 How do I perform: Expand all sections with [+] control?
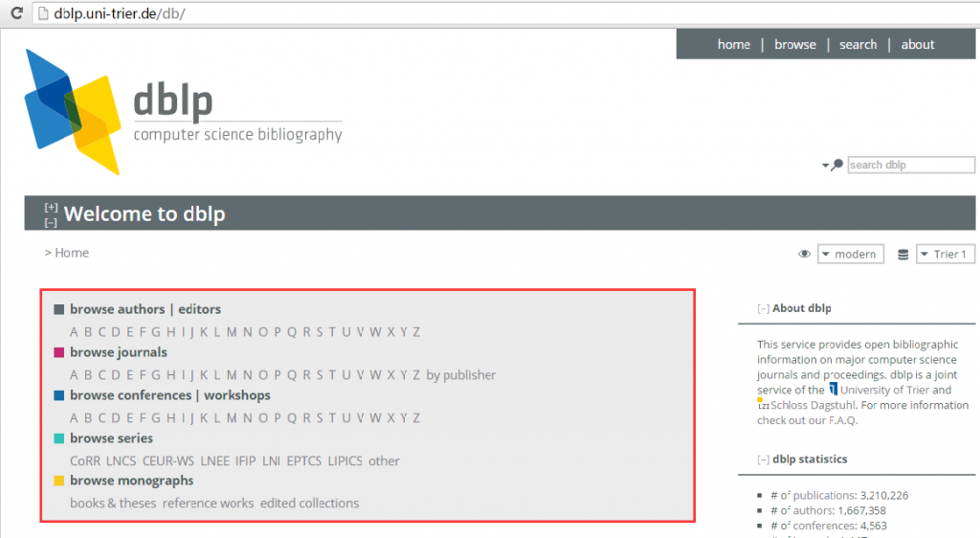pos(52,207)
